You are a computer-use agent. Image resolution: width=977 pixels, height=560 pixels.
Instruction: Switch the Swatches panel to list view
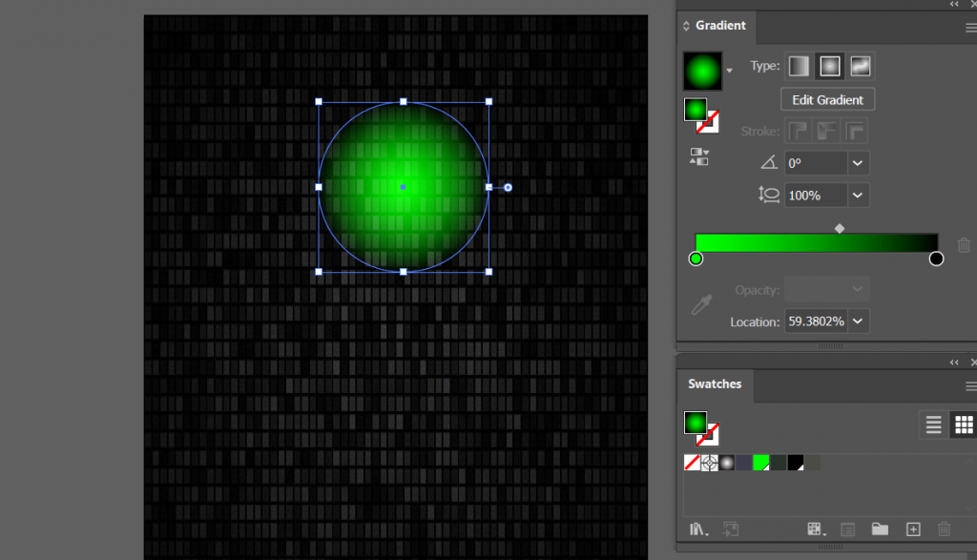(933, 425)
